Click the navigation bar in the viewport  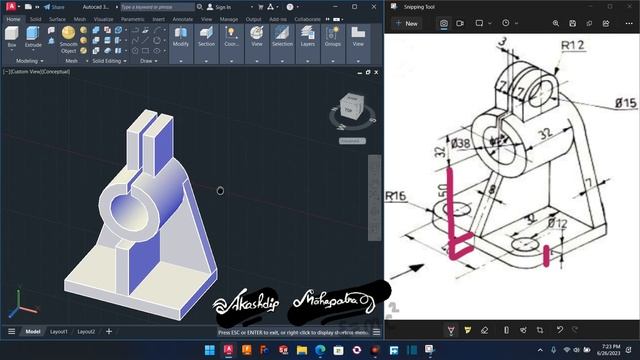(x=375, y=198)
